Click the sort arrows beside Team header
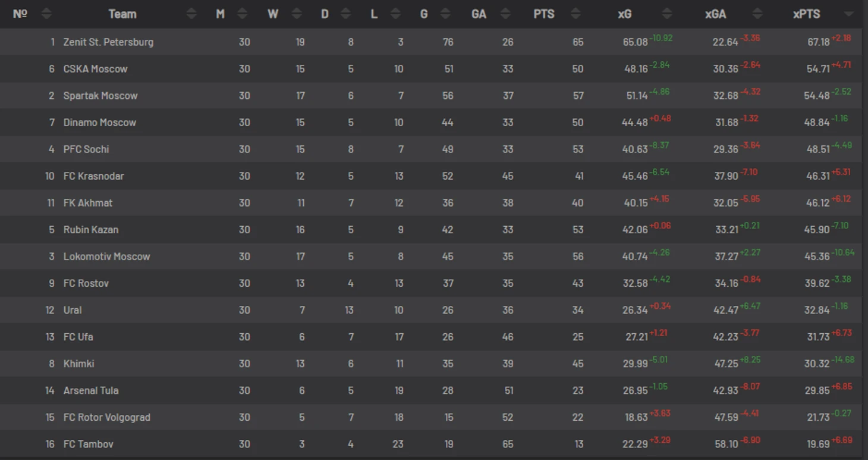Viewport: 868px width, 460px height. 191,14
